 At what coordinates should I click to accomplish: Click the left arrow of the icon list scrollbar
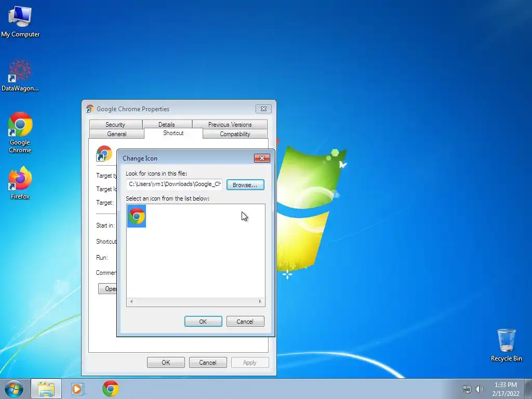(131, 301)
